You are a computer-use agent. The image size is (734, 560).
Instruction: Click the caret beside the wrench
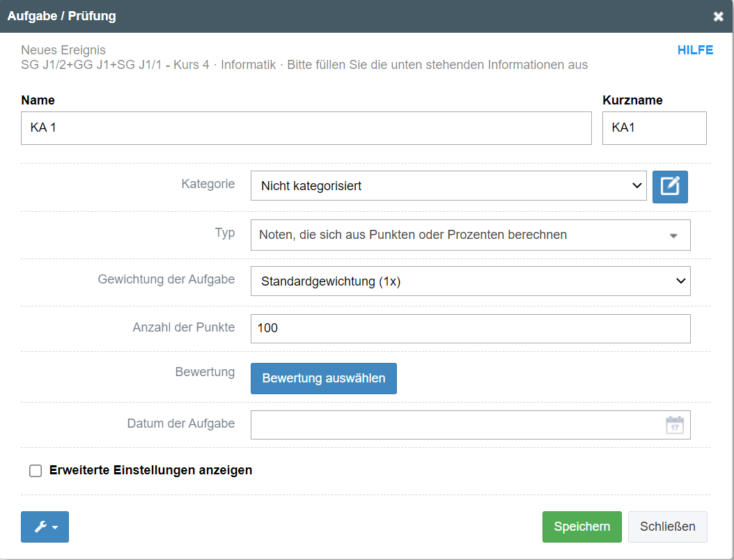click(55, 528)
